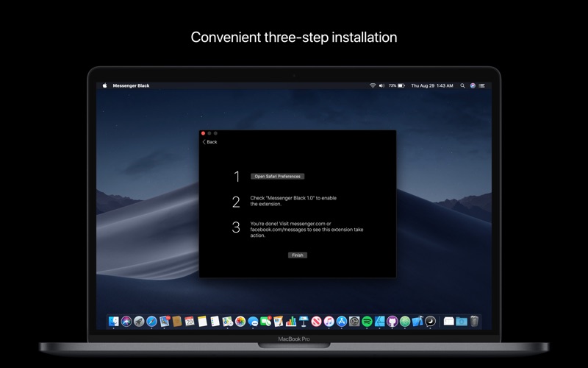Launch Siri from the dock

pyautogui.click(x=126, y=322)
